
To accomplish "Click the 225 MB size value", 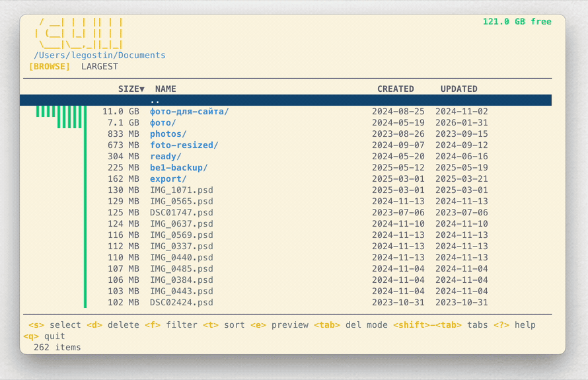I will point(124,168).
